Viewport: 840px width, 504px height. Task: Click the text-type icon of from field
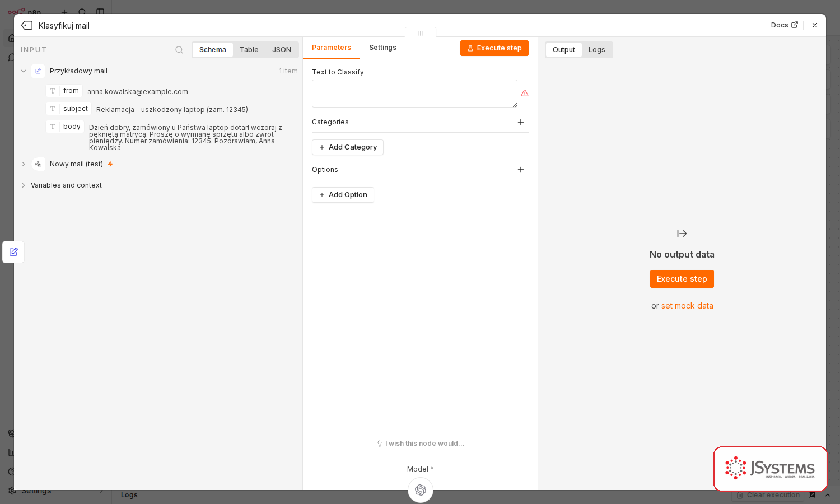53,91
